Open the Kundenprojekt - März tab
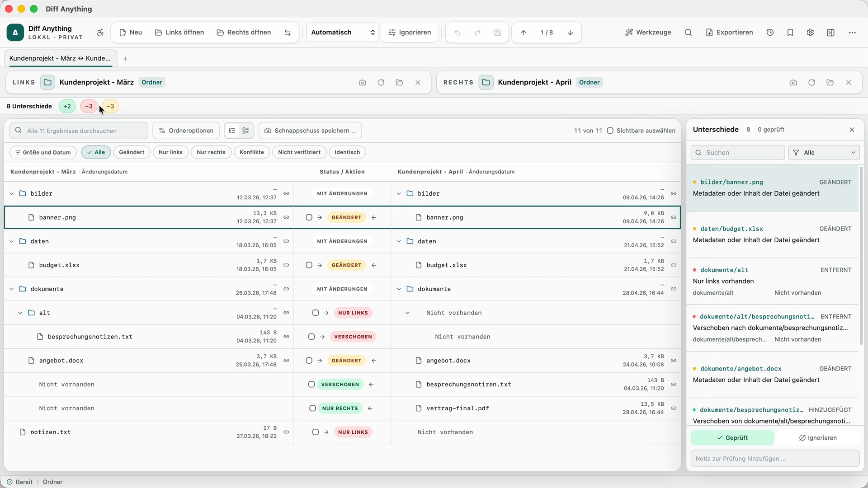This screenshot has height=488, width=868. click(60, 58)
